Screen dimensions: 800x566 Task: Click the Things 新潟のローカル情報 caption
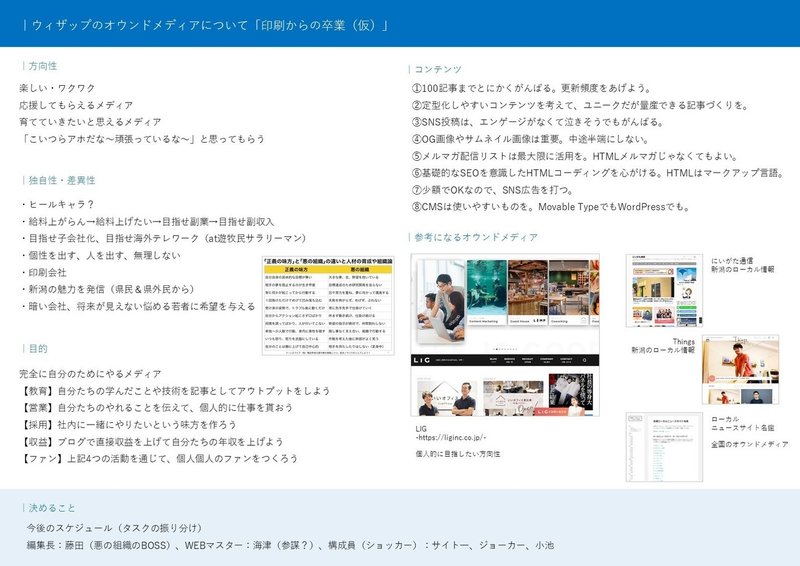click(x=663, y=346)
